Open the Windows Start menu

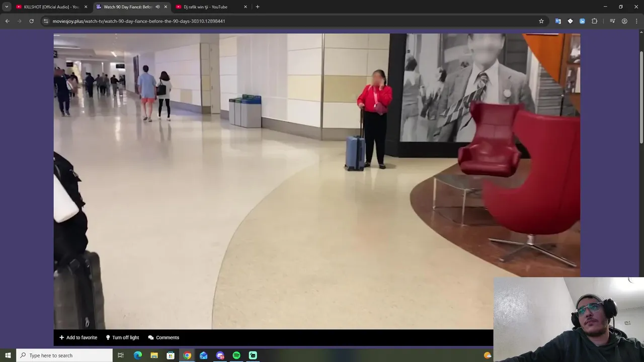[8, 355]
